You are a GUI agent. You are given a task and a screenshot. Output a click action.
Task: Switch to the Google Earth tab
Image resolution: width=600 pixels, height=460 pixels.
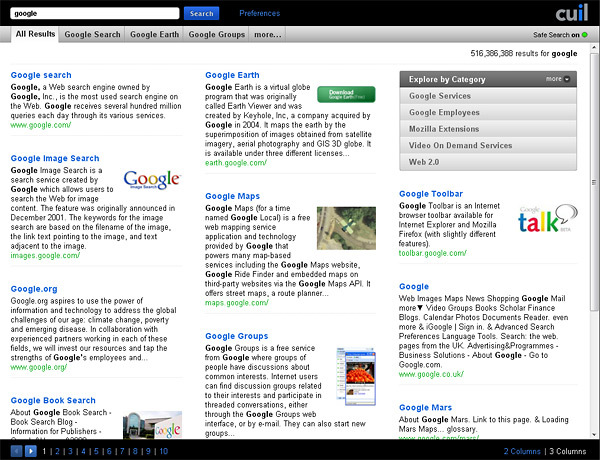click(154, 34)
